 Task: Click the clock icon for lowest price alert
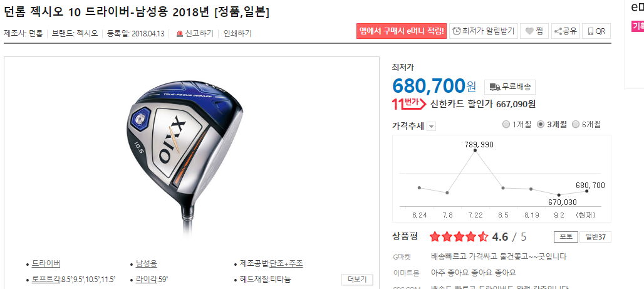point(457,31)
